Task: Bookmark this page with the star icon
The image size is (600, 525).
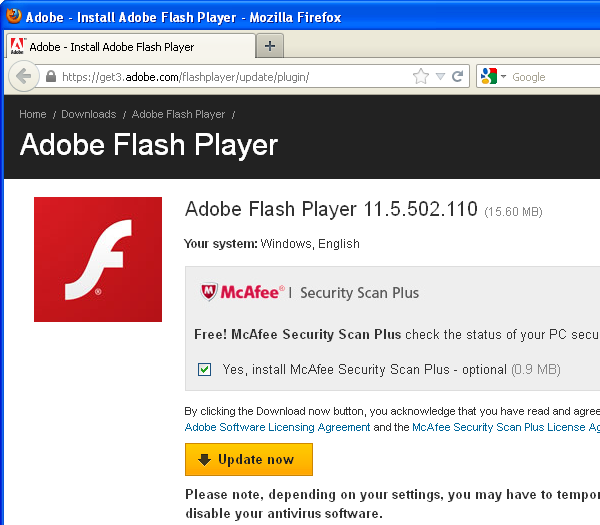Action: pos(421,76)
